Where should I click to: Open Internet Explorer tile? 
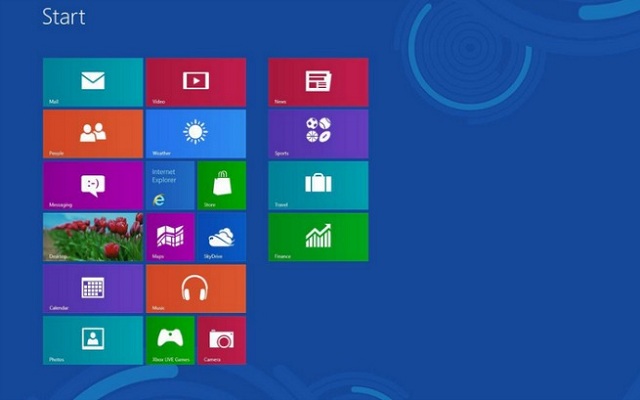coord(170,185)
